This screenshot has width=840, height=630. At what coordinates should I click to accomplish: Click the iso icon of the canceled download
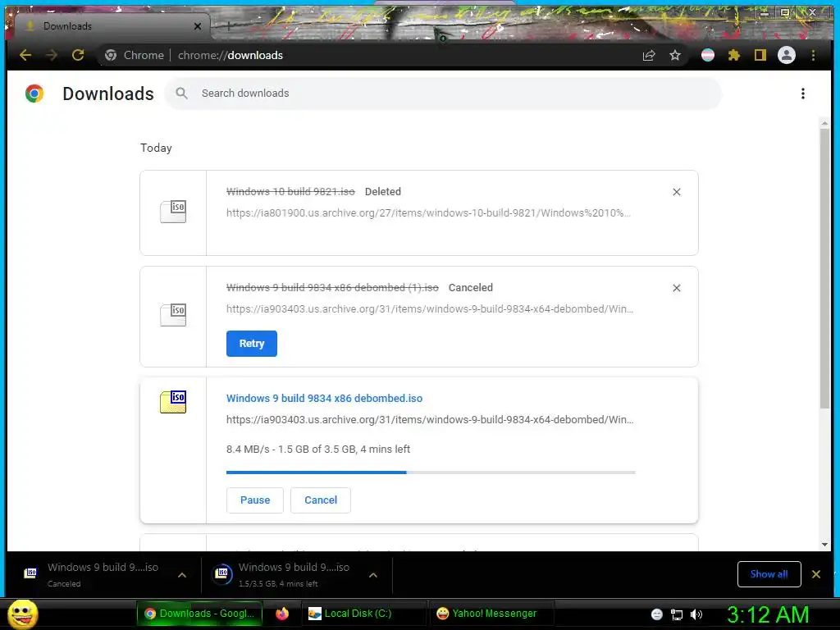(173, 315)
